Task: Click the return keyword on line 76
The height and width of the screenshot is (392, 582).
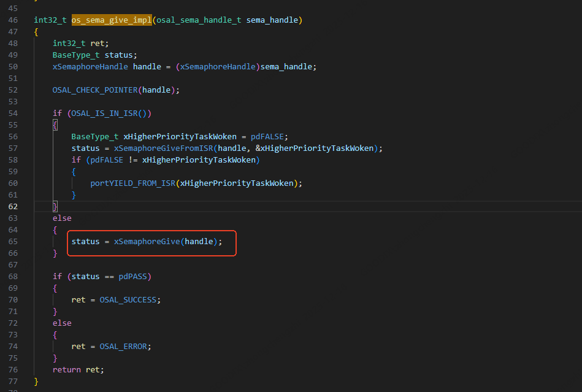Action: [x=67, y=370]
